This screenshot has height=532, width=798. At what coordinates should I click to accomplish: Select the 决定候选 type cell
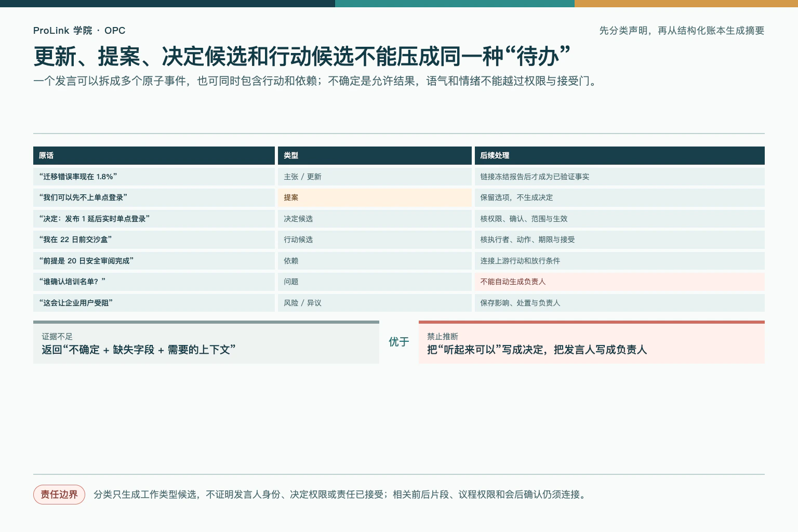(x=375, y=219)
